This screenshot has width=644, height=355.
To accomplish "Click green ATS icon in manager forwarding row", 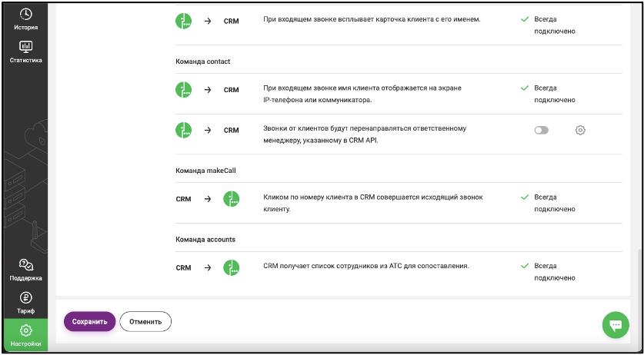I will (184, 130).
